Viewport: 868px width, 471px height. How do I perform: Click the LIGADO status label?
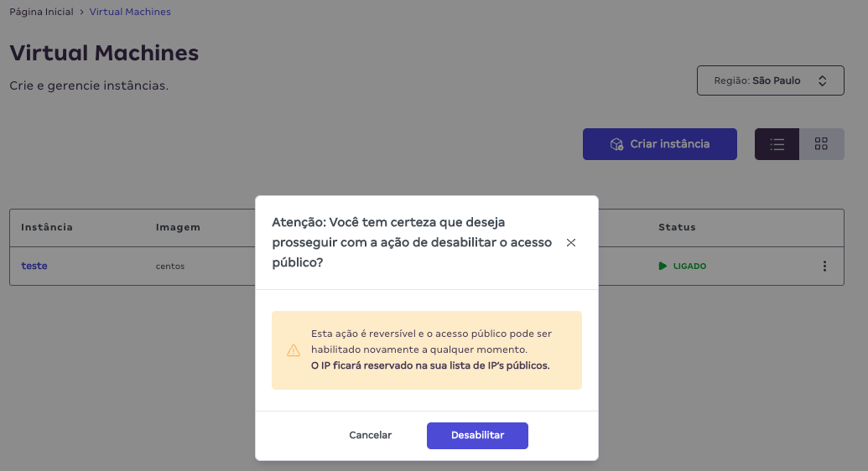click(689, 267)
